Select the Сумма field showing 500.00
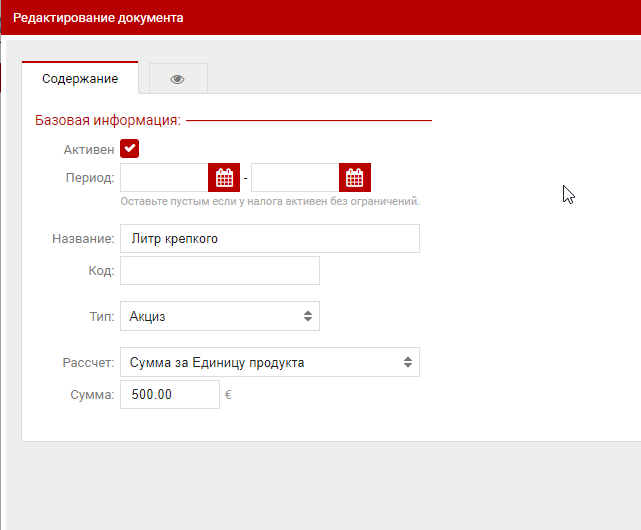The width and height of the screenshot is (641, 530). [x=169, y=395]
